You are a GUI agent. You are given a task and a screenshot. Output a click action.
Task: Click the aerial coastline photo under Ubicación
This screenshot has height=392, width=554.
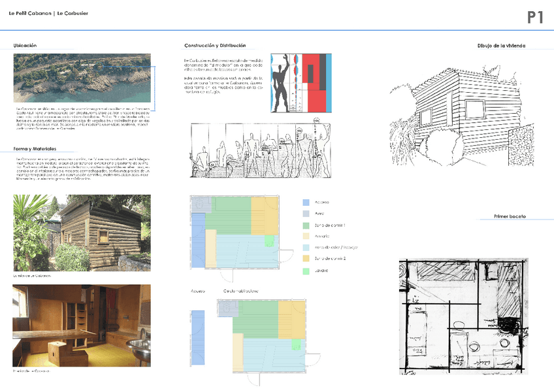point(82,78)
